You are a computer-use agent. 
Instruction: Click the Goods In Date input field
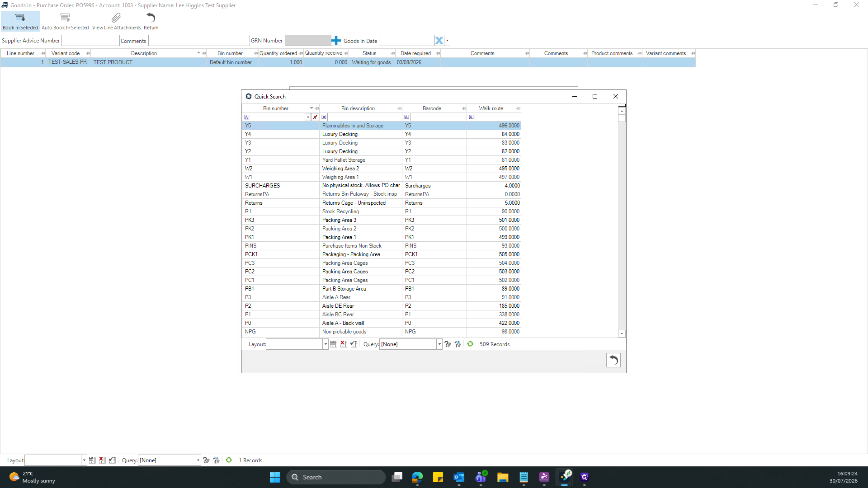point(406,41)
